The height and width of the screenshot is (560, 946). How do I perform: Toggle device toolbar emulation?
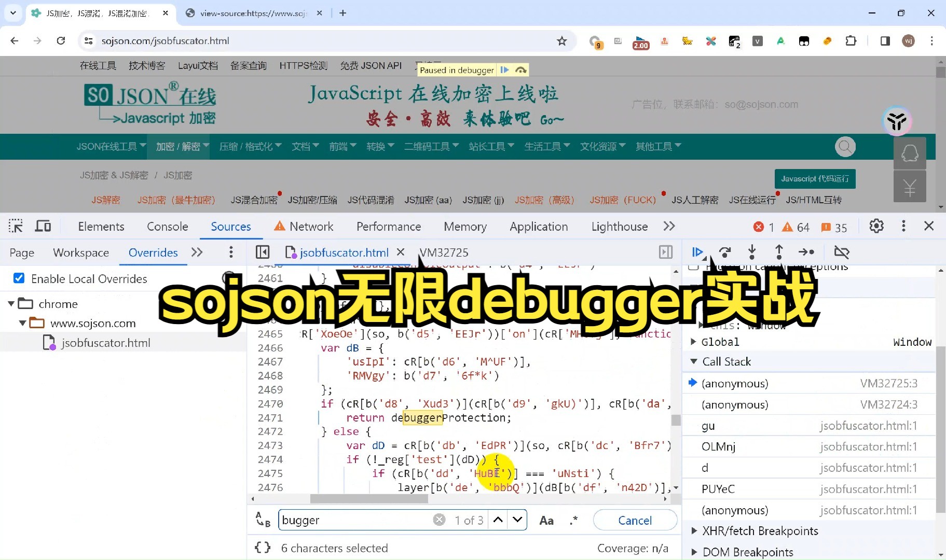tap(43, 226)
